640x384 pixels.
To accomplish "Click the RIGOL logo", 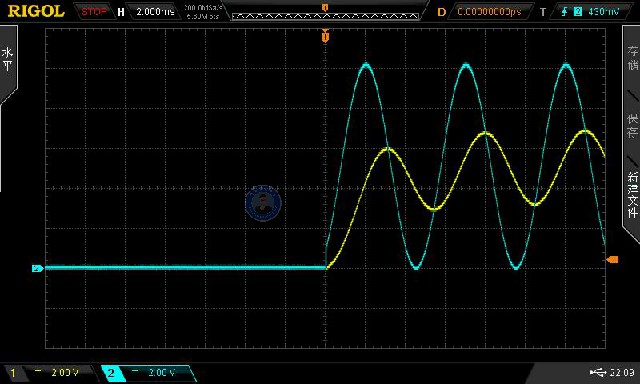I will pyautogui.click(x=36, y=11).
